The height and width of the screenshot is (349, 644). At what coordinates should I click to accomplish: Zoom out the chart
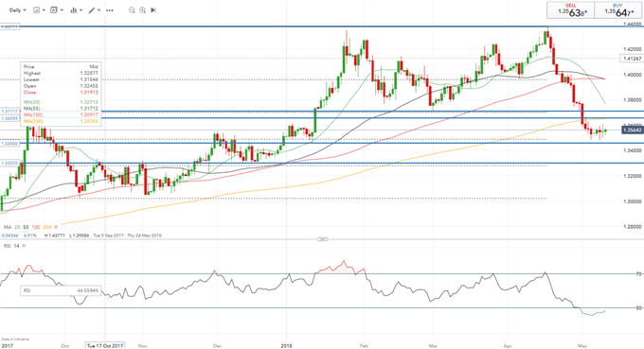(x=132, y=10)
